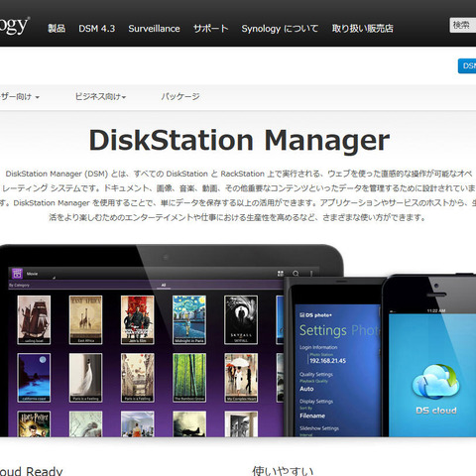
Task: Expand the ビジネス向け dropdown
Action: point(100,96)
